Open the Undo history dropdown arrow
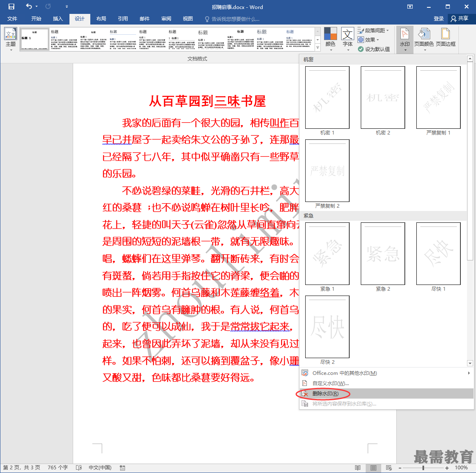 coord(36,7)
